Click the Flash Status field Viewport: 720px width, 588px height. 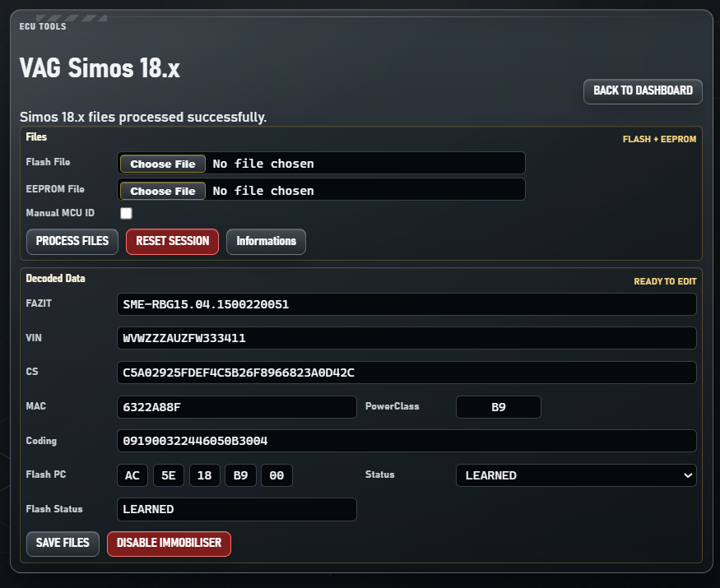pyautogui.click(x=236, y=510)
